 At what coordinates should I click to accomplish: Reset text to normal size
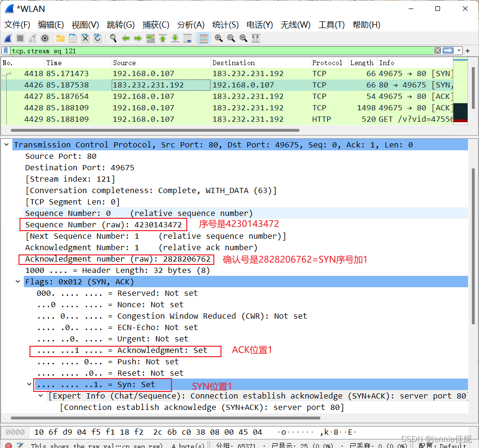tap(243, 38)
